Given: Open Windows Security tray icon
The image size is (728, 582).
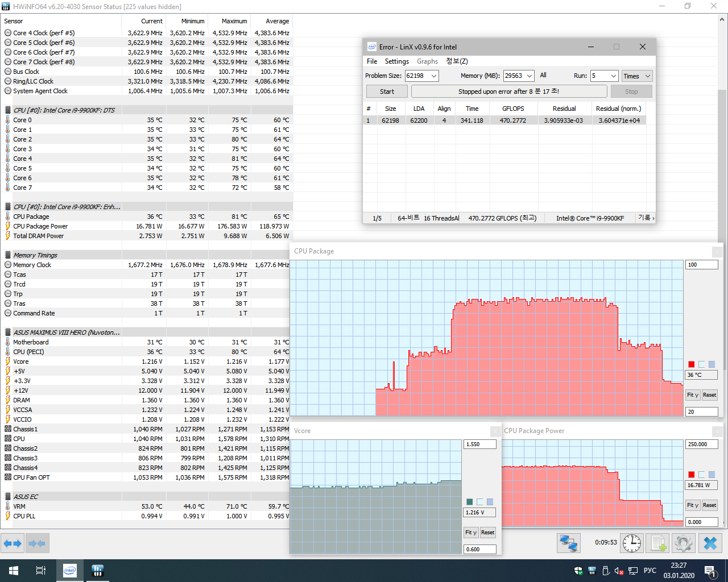Looking at the screenshot, I should (x=578, y=571).
